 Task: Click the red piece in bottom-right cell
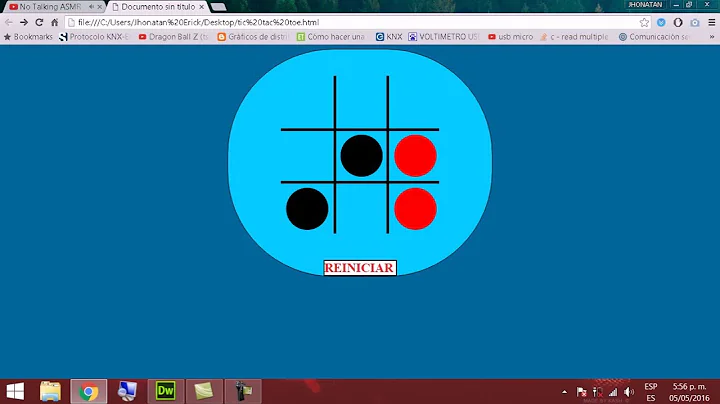[415, 209]
